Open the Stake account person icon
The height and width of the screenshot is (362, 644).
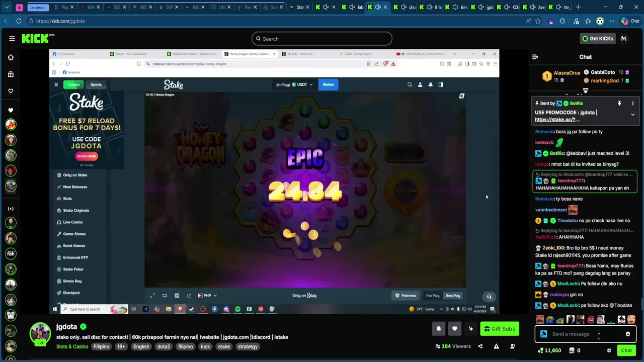pyautogui.click(x=420, y=84)
